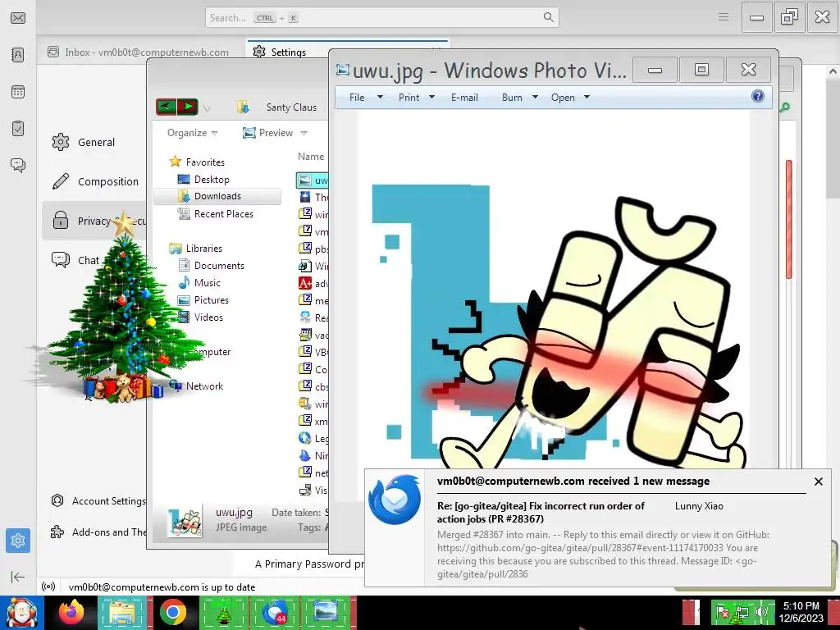This screenshot has height=630, width=840.
Task: Open the Open menu in Photo Viewer
Action: coord(570,98)
